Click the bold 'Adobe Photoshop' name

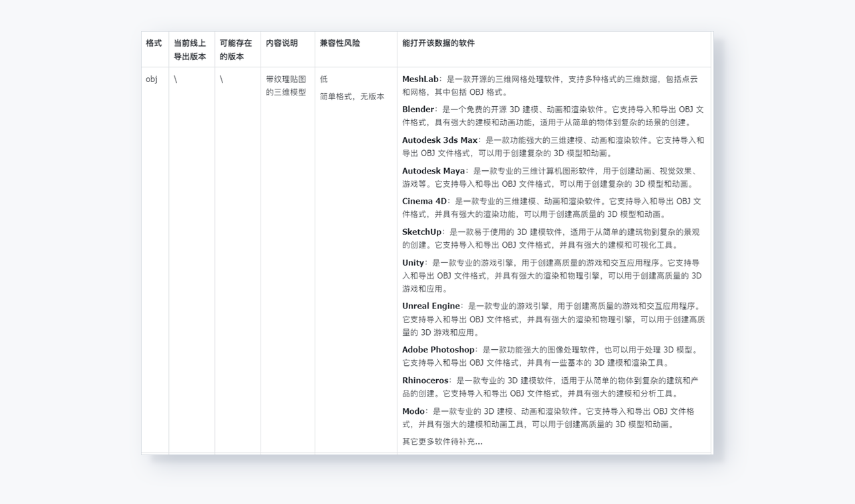(439, 350)
